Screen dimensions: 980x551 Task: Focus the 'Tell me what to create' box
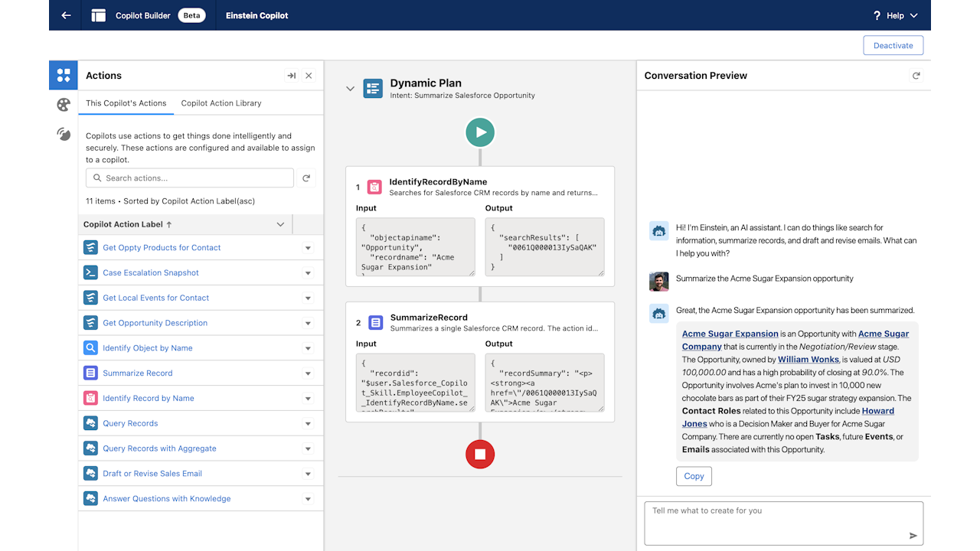point(784,523)
